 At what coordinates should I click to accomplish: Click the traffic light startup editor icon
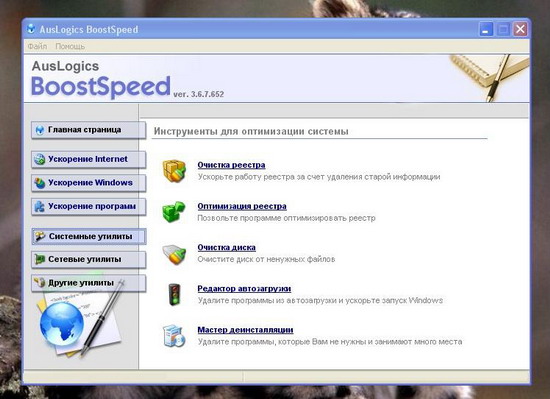pos(174,295)
